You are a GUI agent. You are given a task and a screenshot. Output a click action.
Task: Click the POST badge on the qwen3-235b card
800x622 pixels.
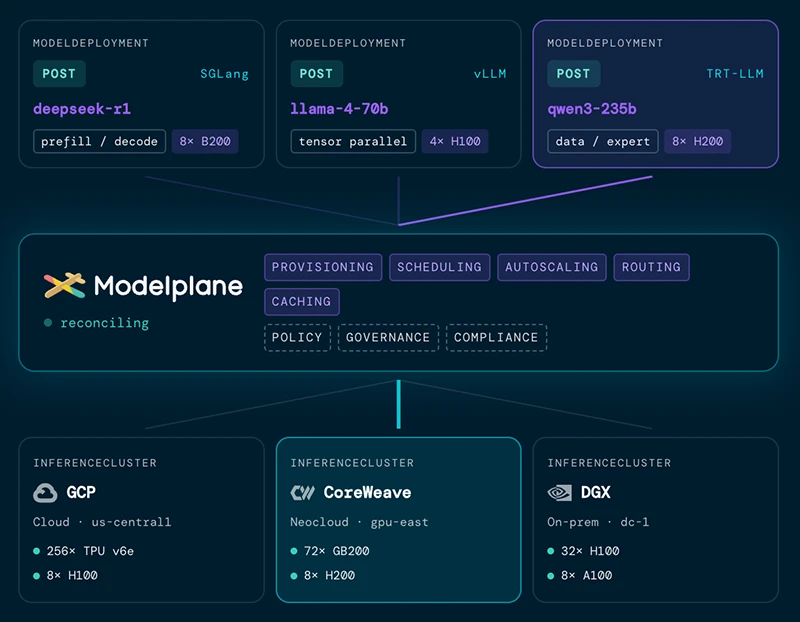[573, 74]
